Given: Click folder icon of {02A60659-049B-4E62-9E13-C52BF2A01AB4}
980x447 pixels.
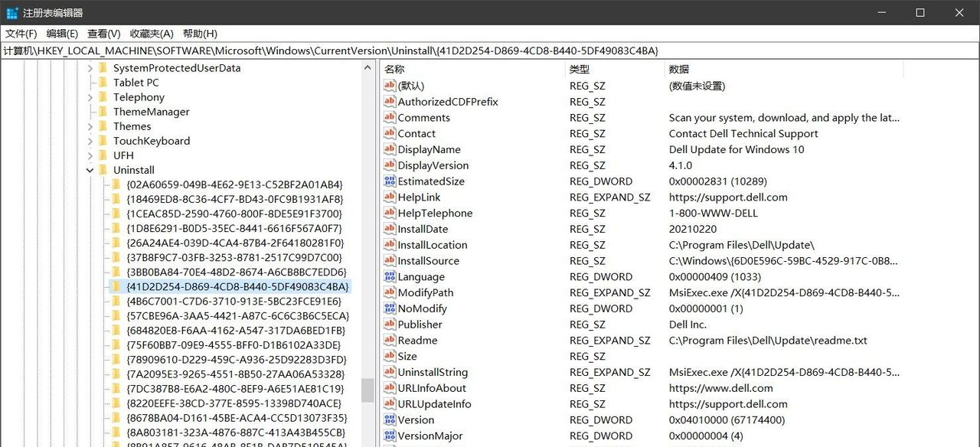Looking at the screenshot, I should point(116,184).
